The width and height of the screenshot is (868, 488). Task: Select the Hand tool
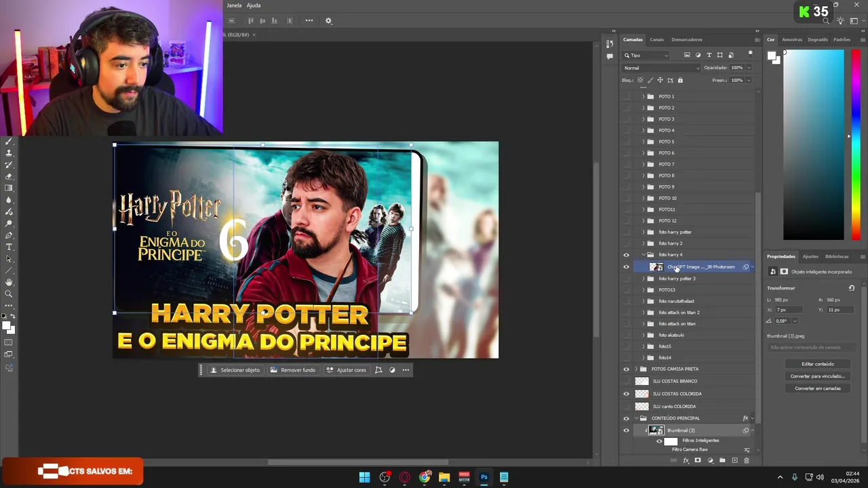9,282
